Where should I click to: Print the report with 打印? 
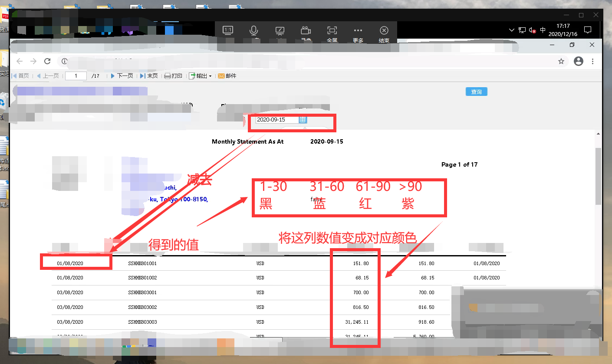(x=174, y=76)
